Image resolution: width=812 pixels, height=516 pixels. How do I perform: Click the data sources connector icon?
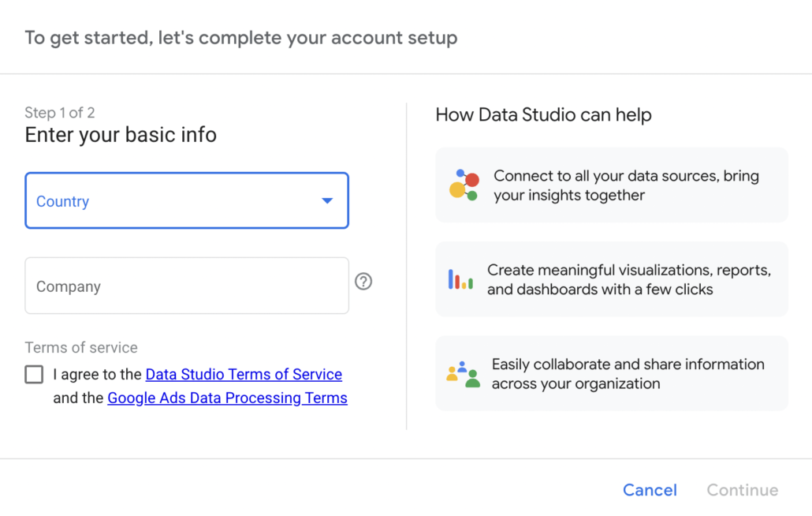[x=464, y=185]
